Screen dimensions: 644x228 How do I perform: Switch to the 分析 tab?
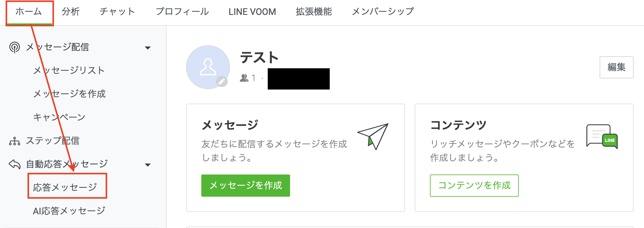click(71, 12)
